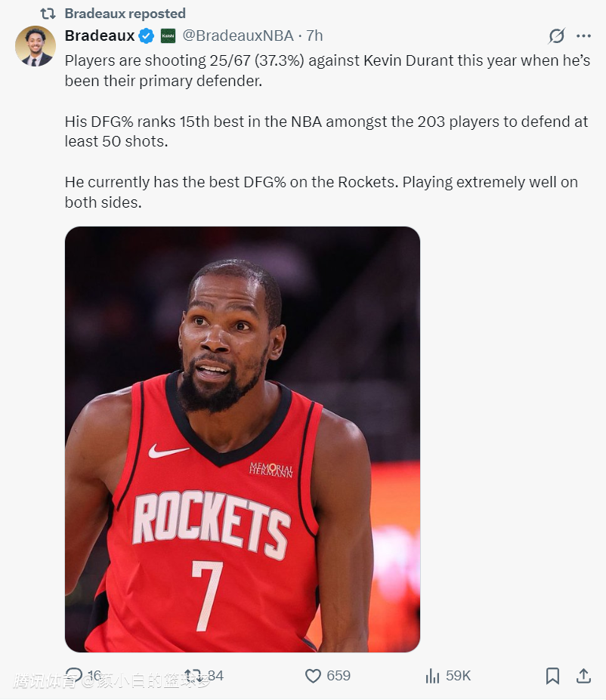Viewport: 606px width, 700px height.
Task: Click the blue verified checkmark badge
Action: (146, 35)
